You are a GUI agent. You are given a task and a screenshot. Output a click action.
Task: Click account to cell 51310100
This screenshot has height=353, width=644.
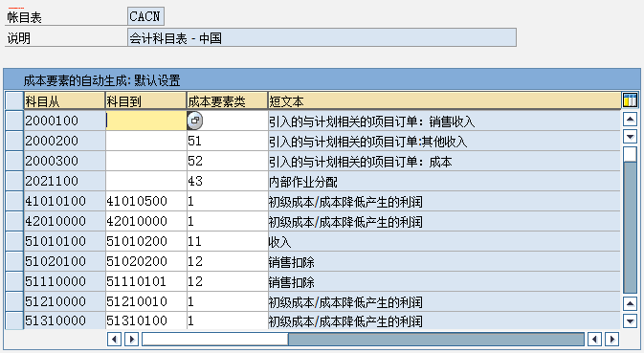(x=146, y=320)
